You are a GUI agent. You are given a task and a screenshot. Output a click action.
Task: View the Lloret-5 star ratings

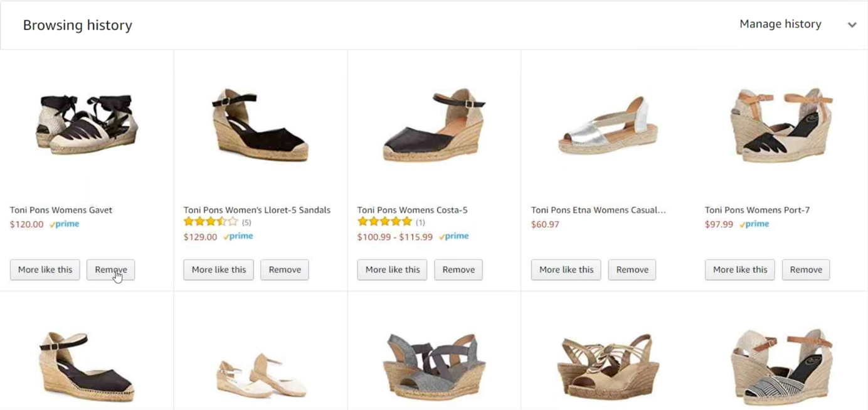tap(211, 222)
